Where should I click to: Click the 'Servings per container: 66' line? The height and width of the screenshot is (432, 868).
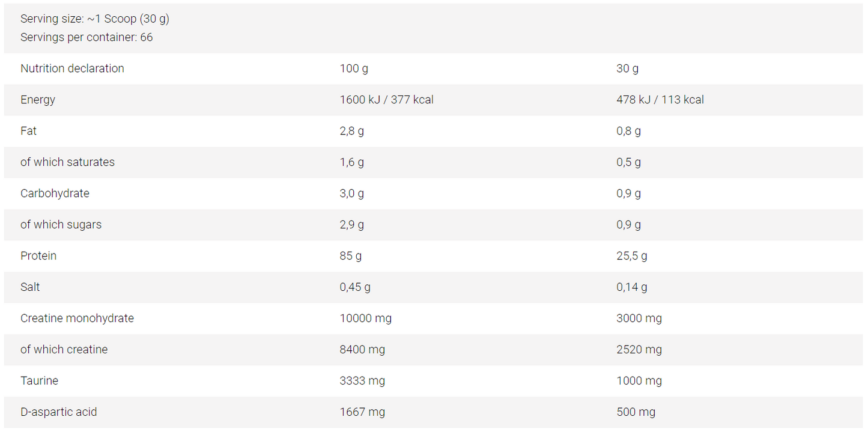click(x=86, y=37)
